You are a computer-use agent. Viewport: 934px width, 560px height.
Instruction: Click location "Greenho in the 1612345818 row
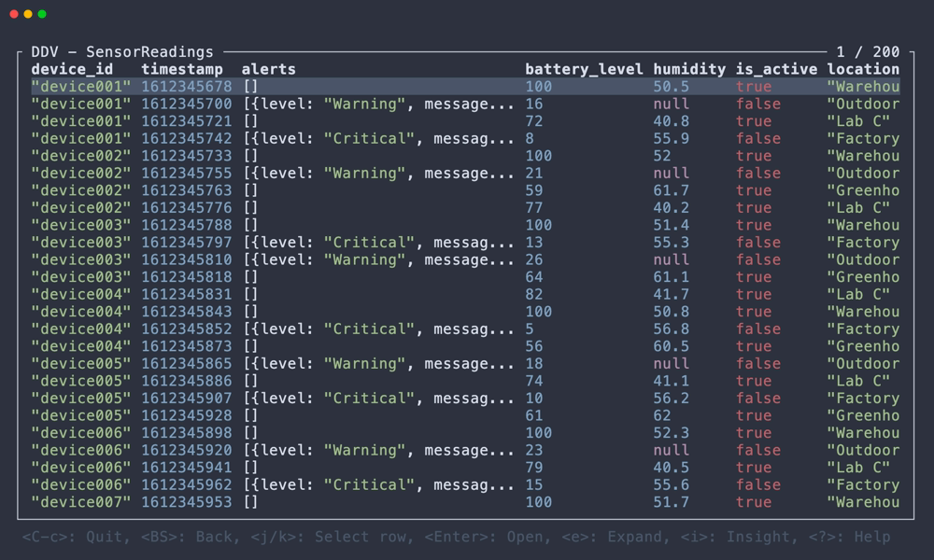(x=863, y=276)
